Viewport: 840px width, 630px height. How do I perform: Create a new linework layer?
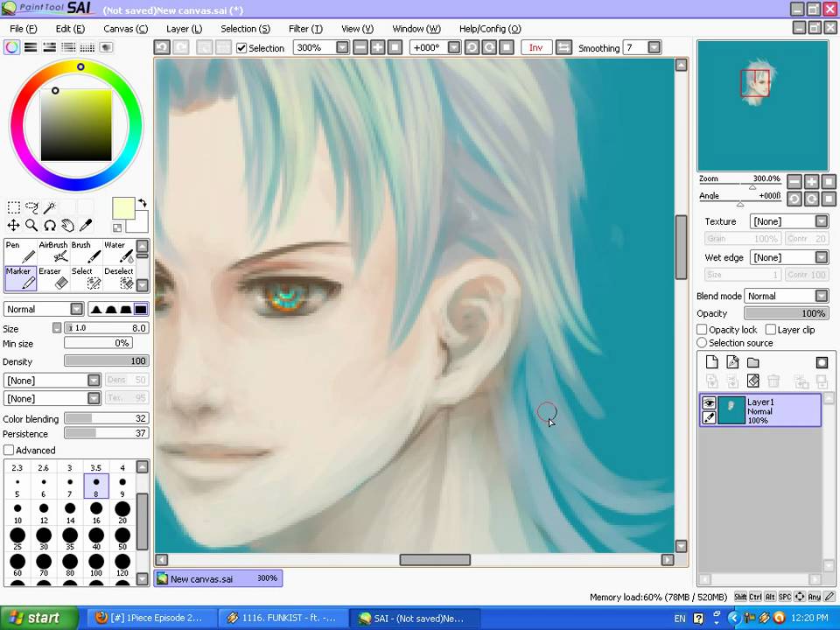coord(732,362)
